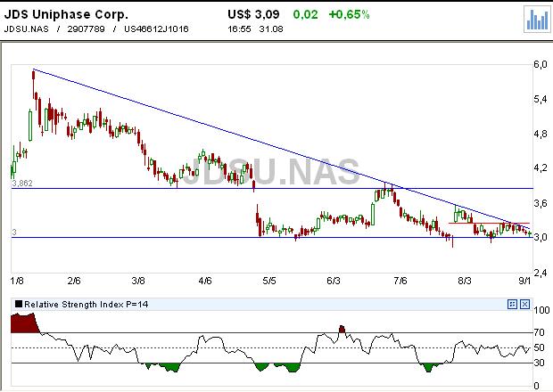
Task: Click the 6,0 price axis label
Action: (x=541, y=64)
